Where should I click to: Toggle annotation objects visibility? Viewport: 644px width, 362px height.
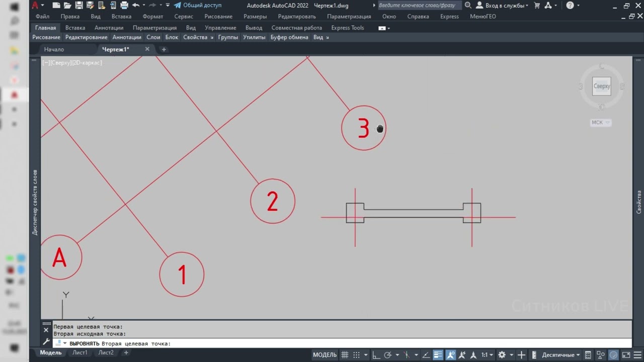(451, 355)
